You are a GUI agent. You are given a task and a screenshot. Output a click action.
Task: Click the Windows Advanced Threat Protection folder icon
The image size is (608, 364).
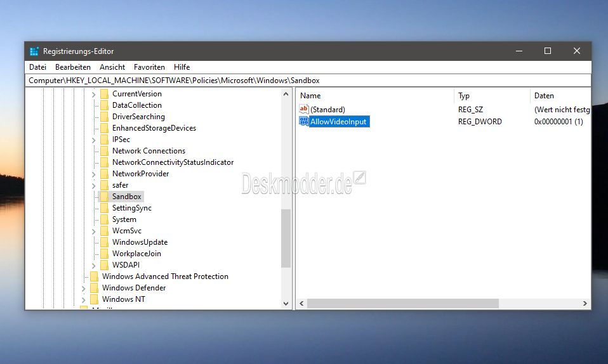(94, 276)
